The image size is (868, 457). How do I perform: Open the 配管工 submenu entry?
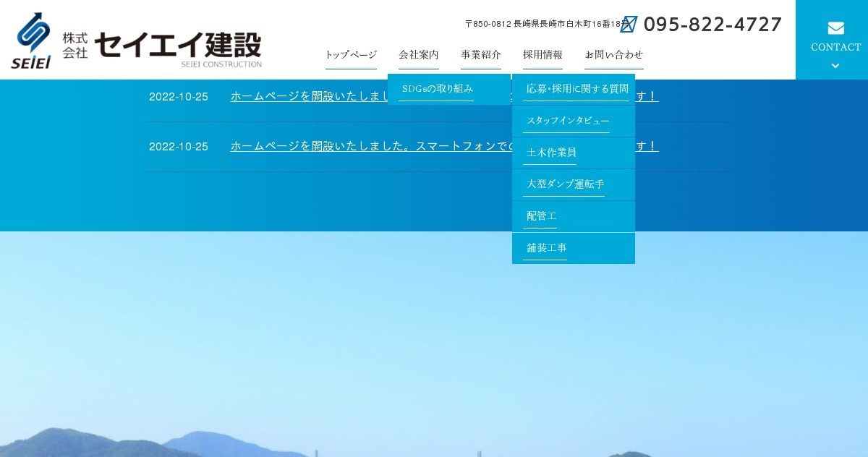coord(541,216)
